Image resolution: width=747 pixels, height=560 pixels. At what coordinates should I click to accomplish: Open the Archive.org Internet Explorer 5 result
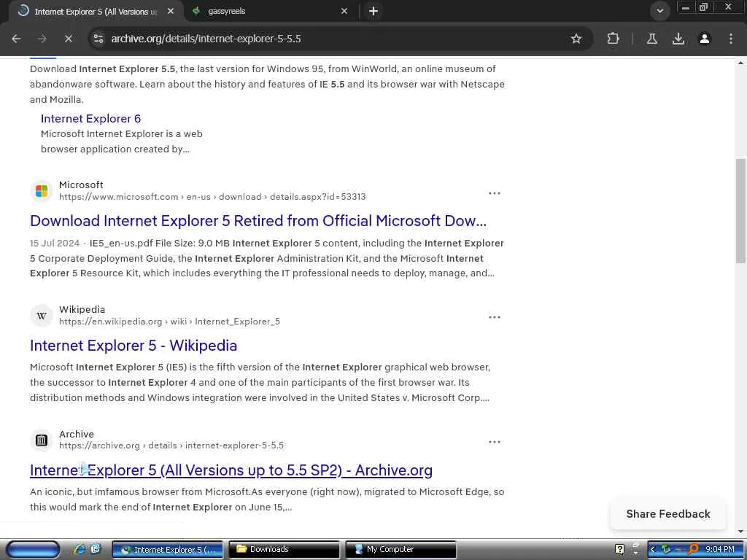tap(231, 470)
